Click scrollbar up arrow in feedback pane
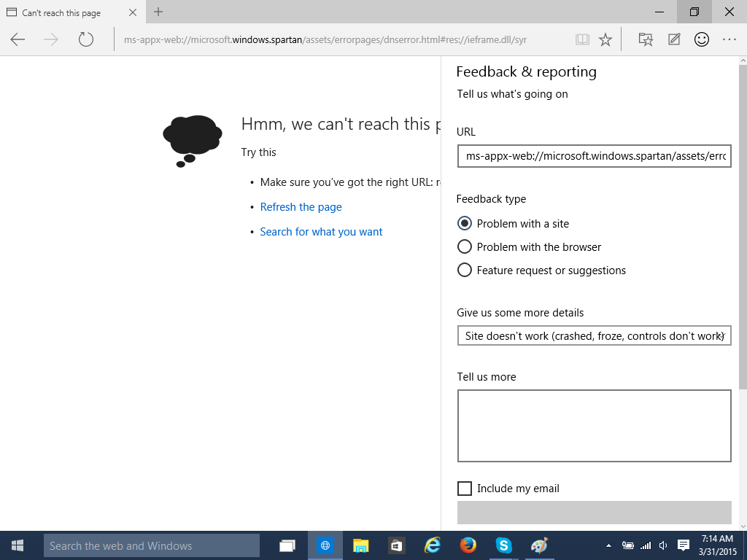 coord(743,61)
